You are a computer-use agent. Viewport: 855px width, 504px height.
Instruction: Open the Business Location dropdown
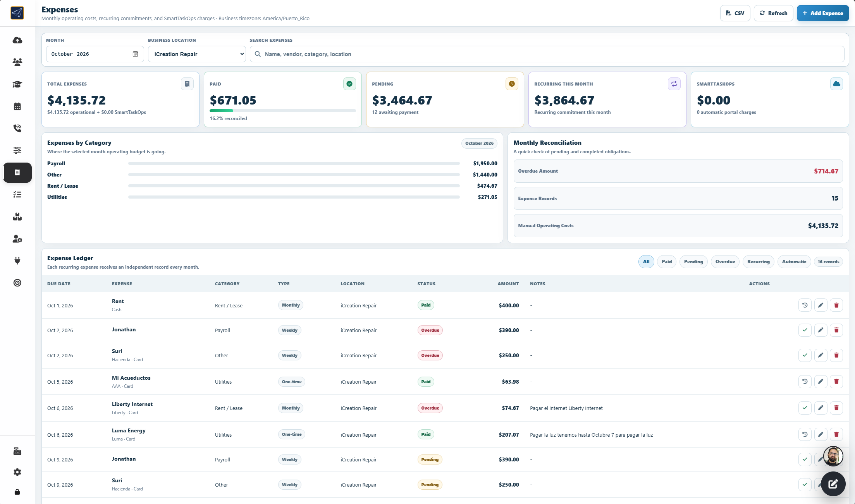[x=197, y=54]
